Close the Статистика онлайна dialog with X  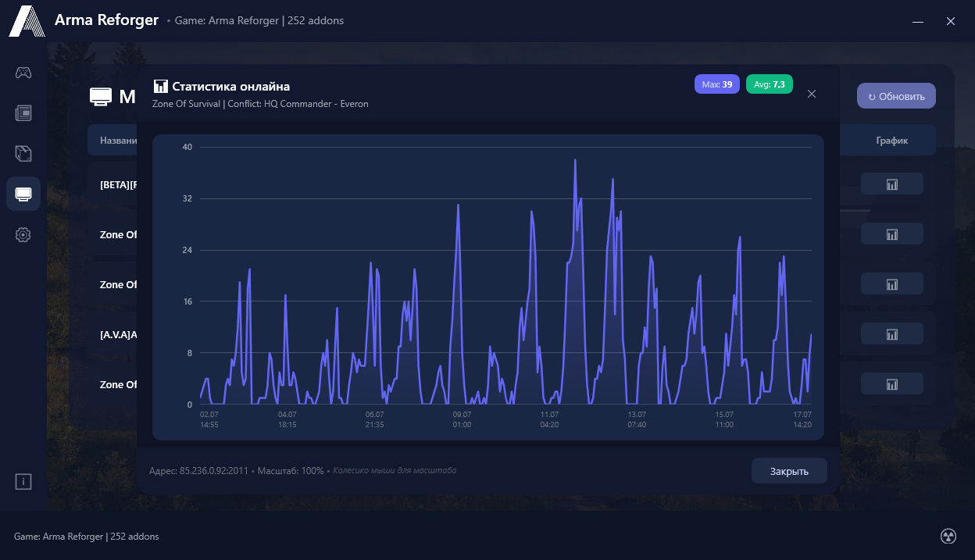(812, 94)
